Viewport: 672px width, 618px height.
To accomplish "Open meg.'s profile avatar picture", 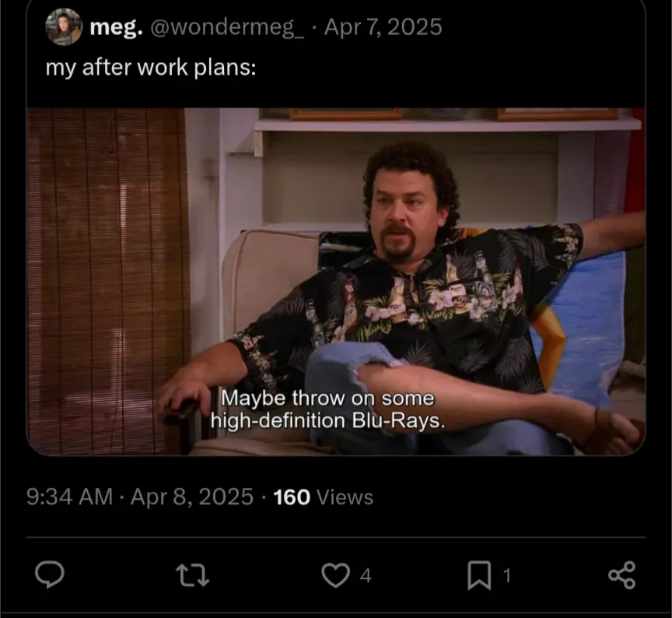I will coord(64,26).
